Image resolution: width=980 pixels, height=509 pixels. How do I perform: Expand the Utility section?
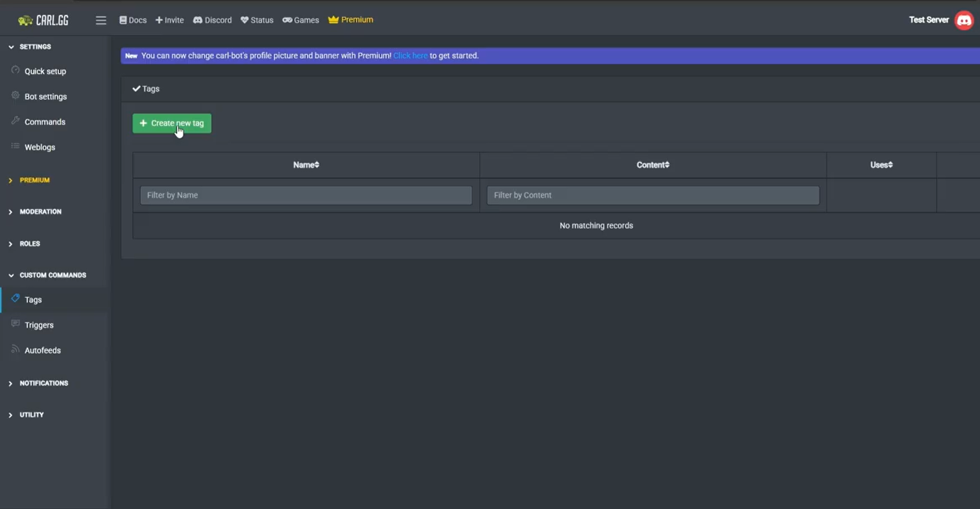point(26,415)
